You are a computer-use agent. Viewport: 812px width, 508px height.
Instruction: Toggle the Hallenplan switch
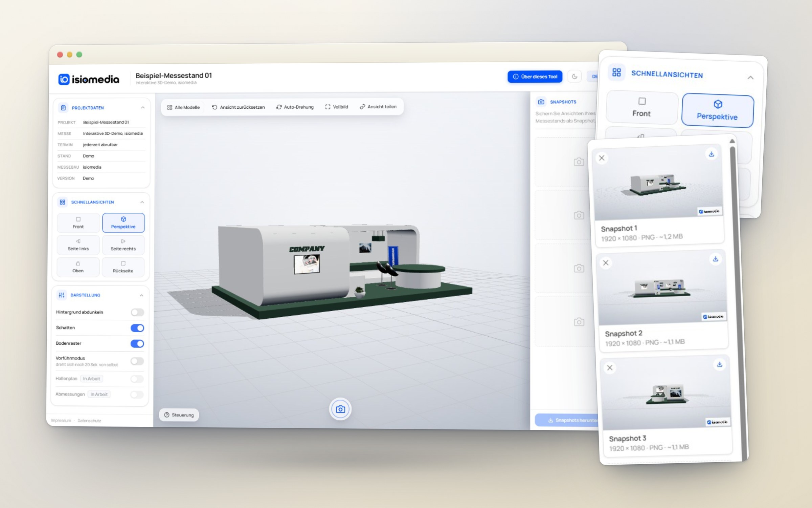pos(137,379)
